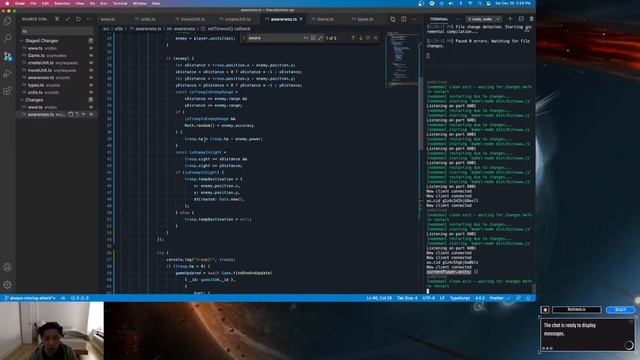
Task: Click the commit checkmark in Source Control header
Action: 68,19
